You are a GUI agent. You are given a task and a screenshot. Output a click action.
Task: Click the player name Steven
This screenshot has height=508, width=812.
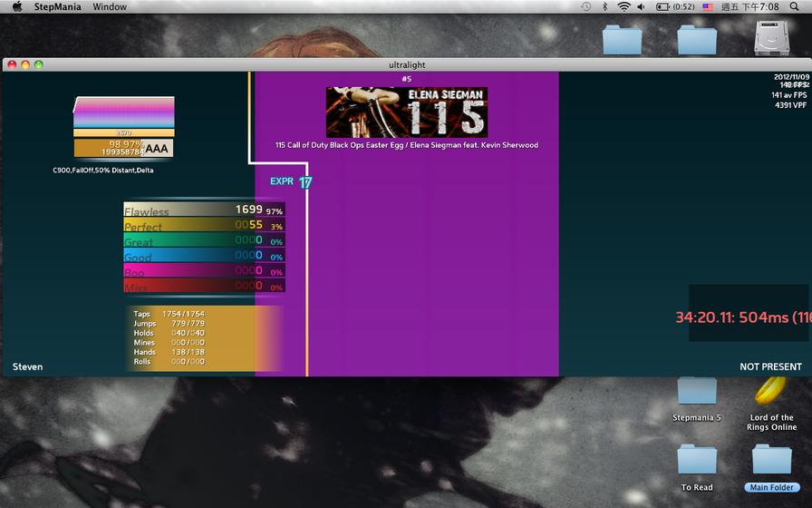pos(27,366)
